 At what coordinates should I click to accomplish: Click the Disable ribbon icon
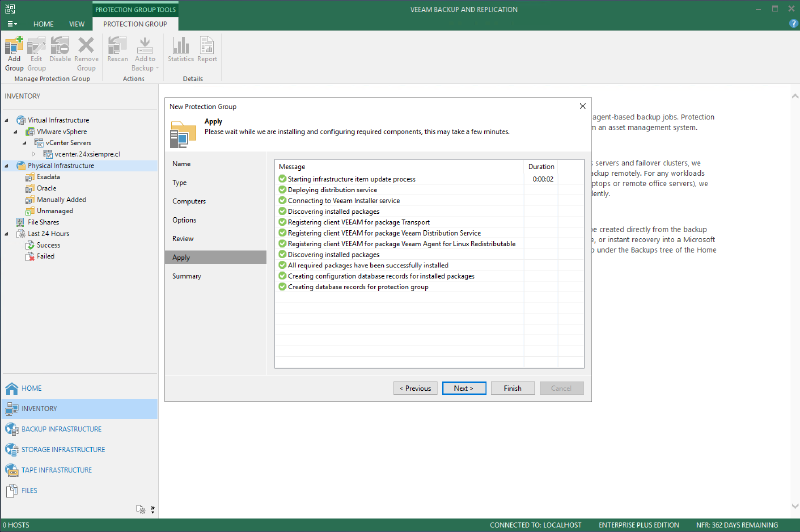click(x=60, y=49)
